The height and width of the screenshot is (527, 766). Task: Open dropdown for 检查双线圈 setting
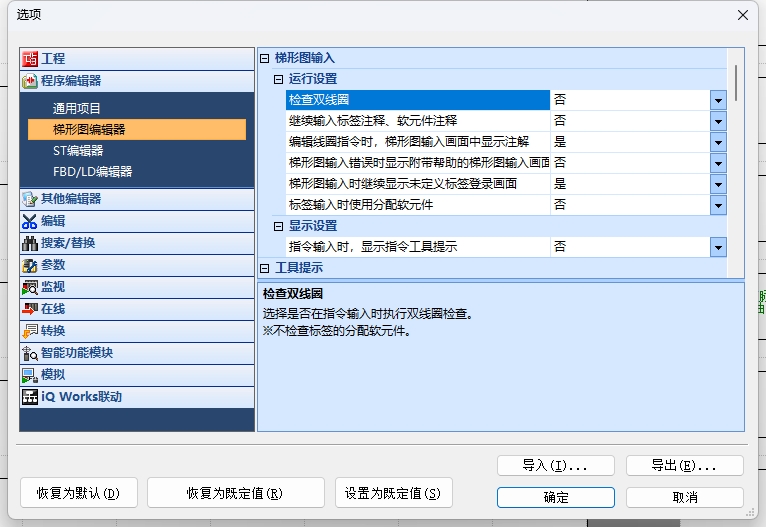(x=717, y=100)
